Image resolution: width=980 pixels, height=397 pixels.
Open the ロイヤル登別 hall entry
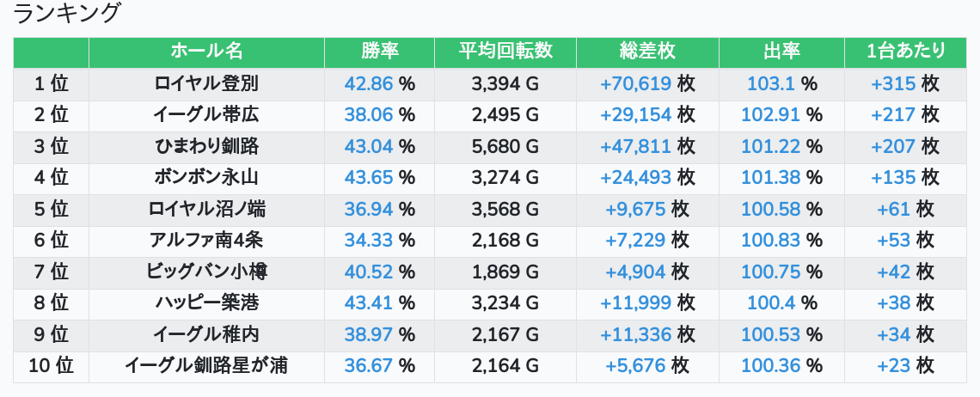[x=206, y=83]
